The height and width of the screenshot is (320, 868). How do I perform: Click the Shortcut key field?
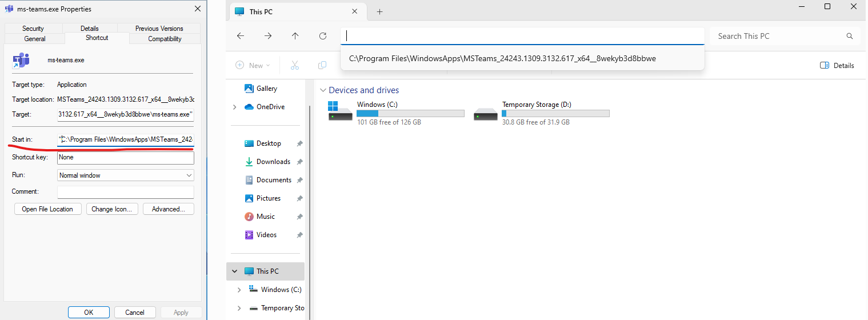tap(126, 158)
